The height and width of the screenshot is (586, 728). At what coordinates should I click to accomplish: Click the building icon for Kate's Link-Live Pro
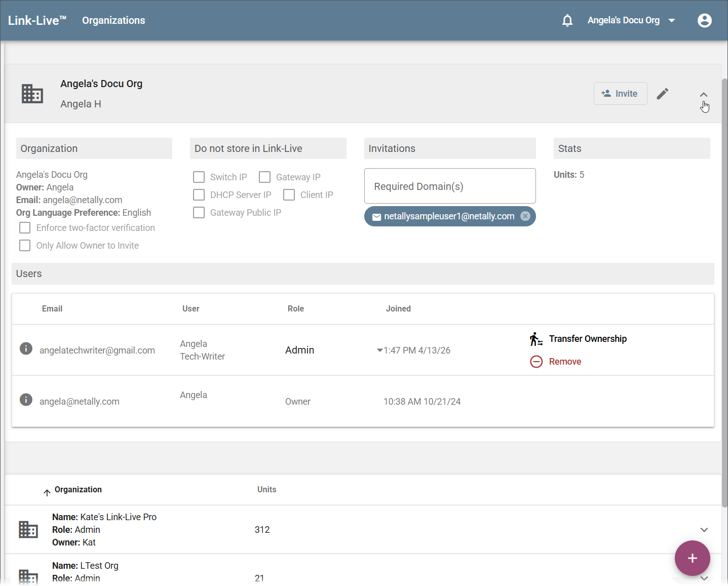(x=28, y=529)
